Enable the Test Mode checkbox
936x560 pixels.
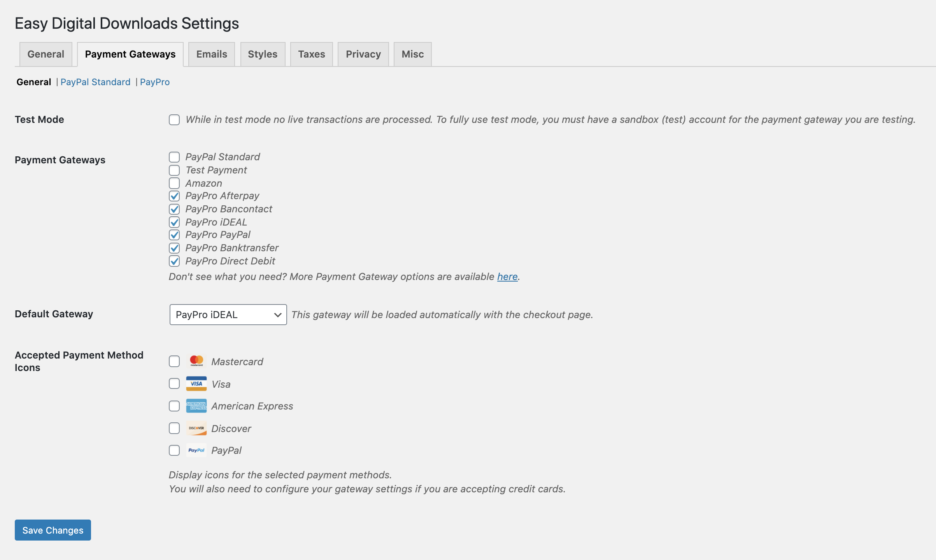(x=174, y=120)
